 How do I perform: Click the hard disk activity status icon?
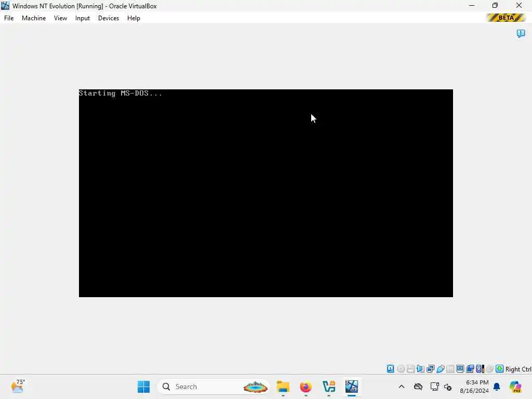[391, 369]
